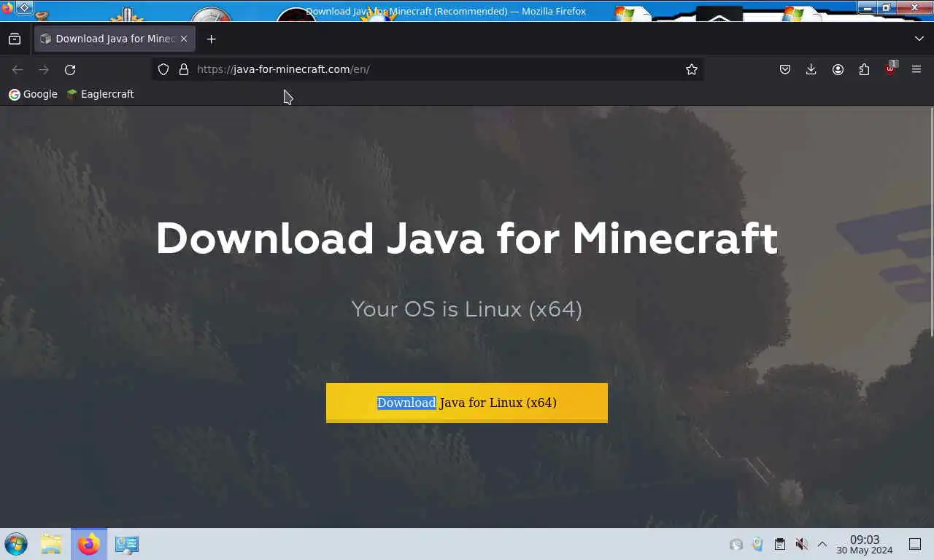Open clipboard tray icon
The width and height of the screenshot is (934, 560).
[779, 544]
